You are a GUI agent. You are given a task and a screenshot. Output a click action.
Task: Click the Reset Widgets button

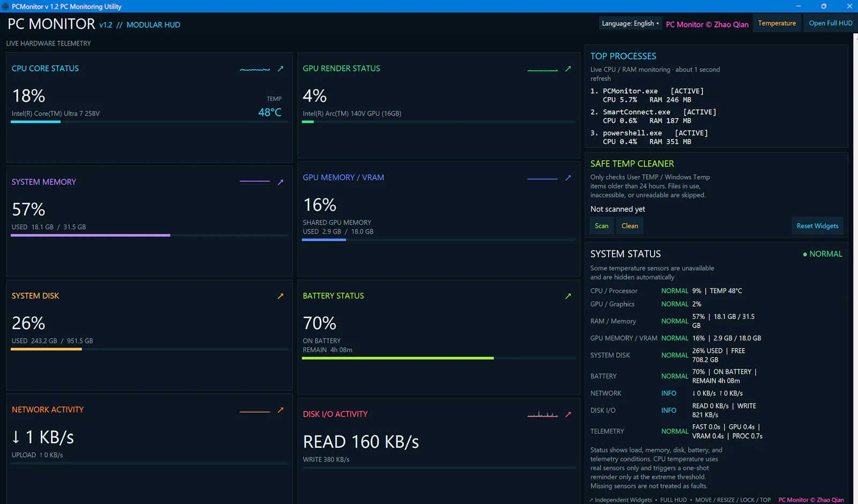[x=817, y=226]
